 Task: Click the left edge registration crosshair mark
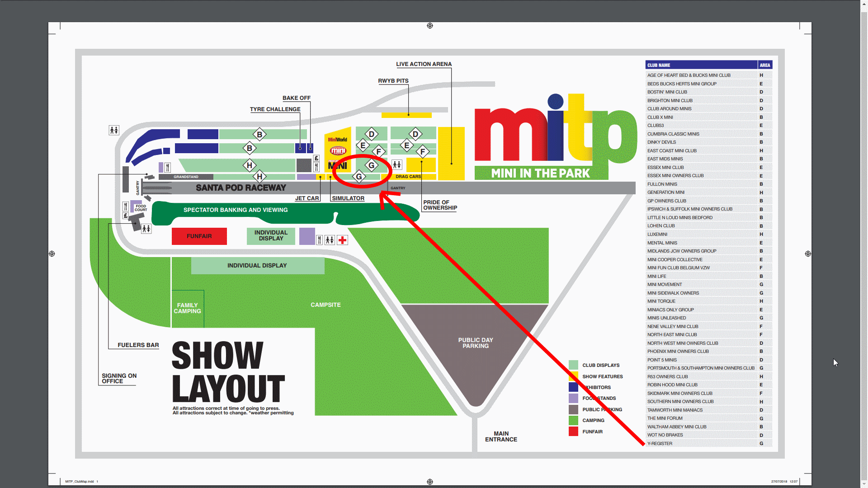click(x=52, y=254)
